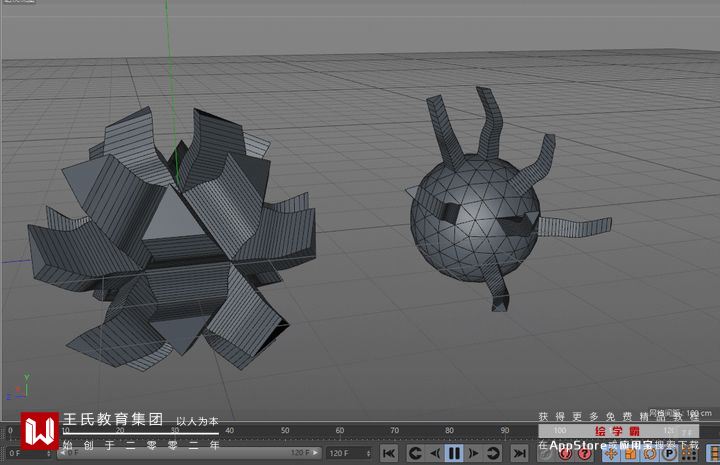This screenshot has height=465, width=720.
Task: Step forward one frame
Action: pos(473,454)
